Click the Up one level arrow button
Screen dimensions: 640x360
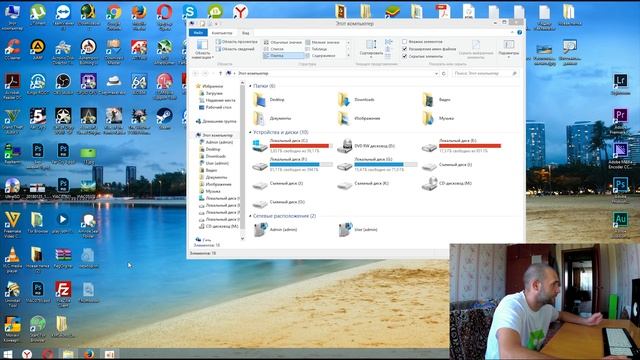(x=220, y=73)
